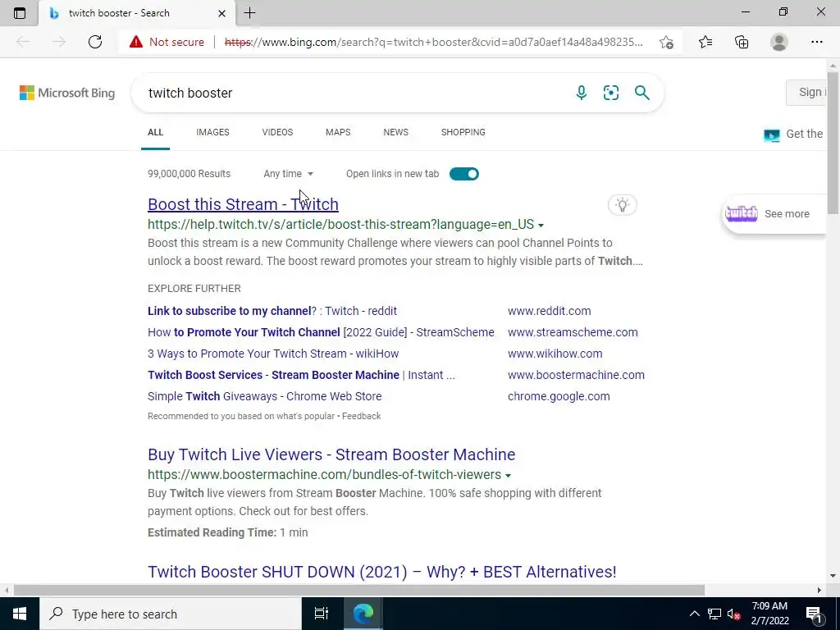The image size is (840, 630).
Task: Open Twitch Booster SHUT DOWN result
Action: tap(382, 572)
